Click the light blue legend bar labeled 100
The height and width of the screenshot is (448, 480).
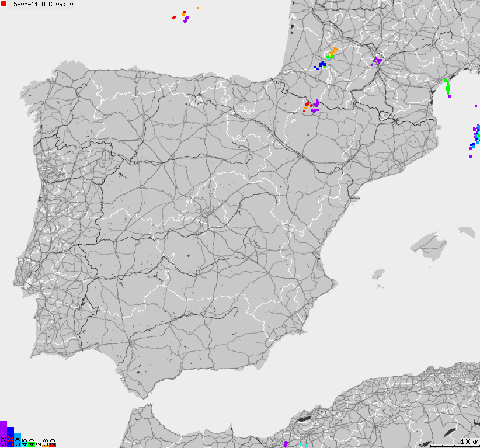click(18, 440)
